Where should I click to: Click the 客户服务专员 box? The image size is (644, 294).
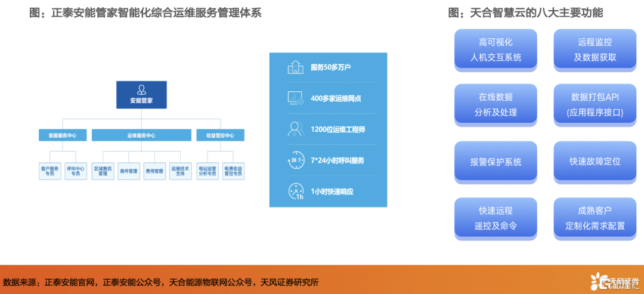click(50, 171)
